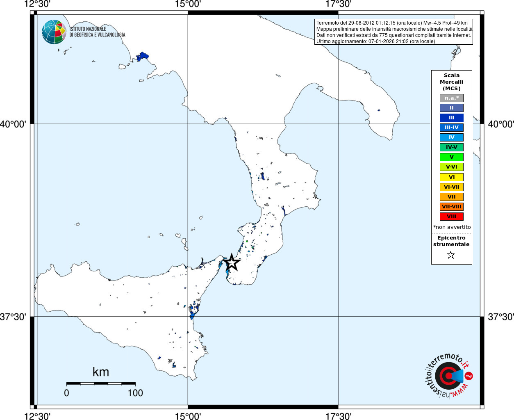Select the yellow VI legend swatch
The width and height of the screenshot is (514, 420).
point(452,177)
